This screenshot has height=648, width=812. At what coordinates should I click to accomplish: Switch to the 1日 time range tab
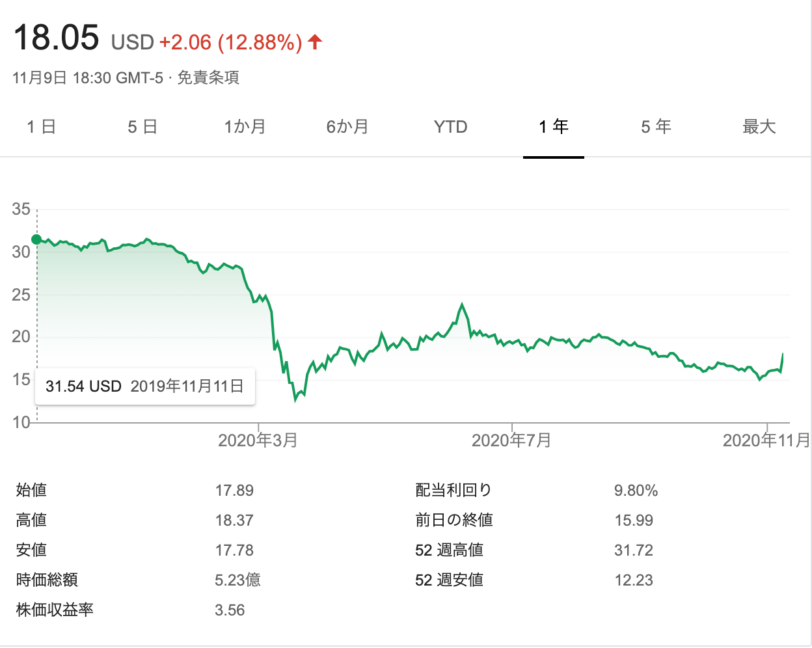point(41,127)
